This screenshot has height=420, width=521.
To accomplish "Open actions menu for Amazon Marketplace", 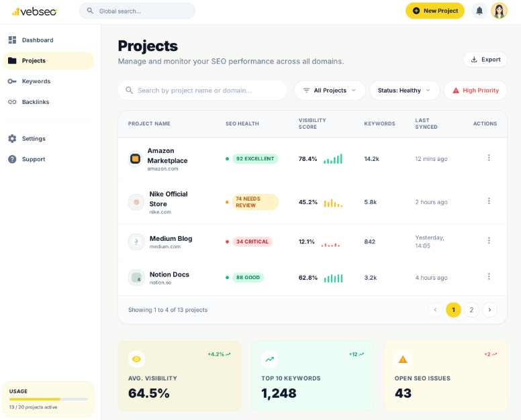I will tap(489, 158).
